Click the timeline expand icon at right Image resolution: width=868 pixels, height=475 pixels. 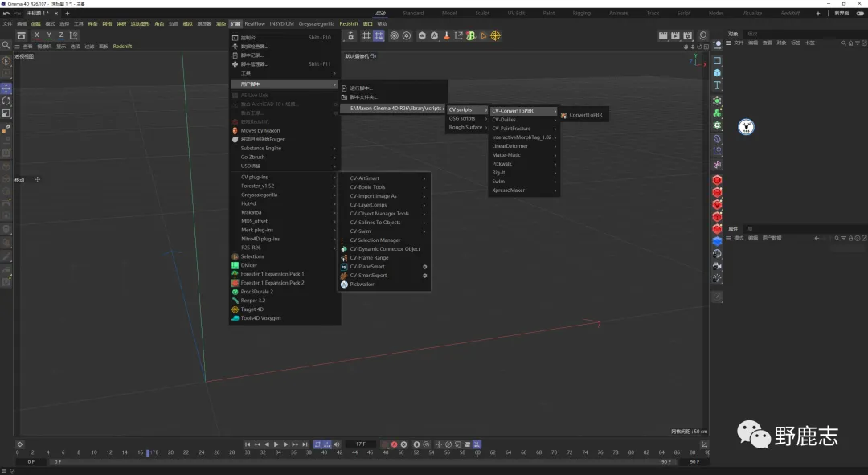(704, 444)
